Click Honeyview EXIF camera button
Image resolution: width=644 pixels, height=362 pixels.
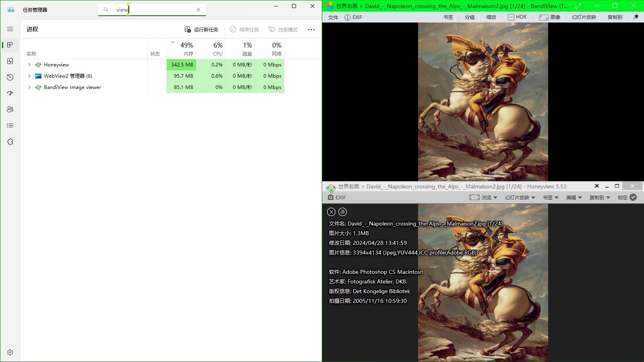tap(337, 198)
